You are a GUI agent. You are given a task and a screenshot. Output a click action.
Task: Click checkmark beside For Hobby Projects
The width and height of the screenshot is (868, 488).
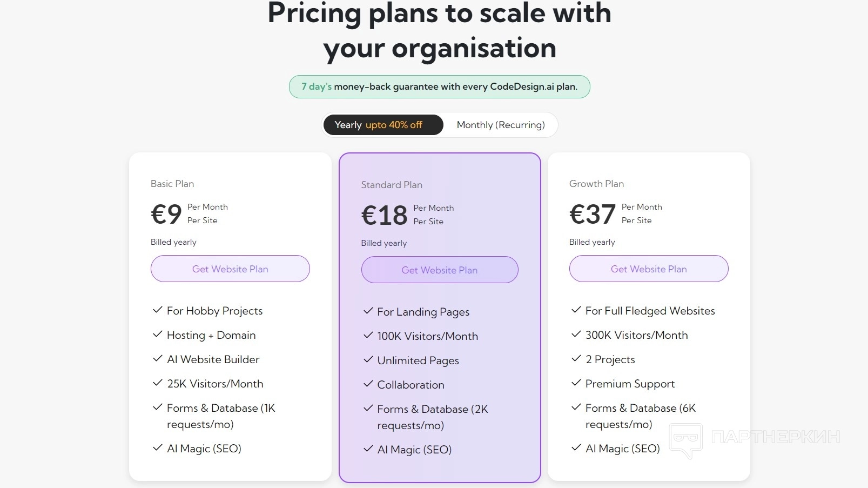pos(158,310)
